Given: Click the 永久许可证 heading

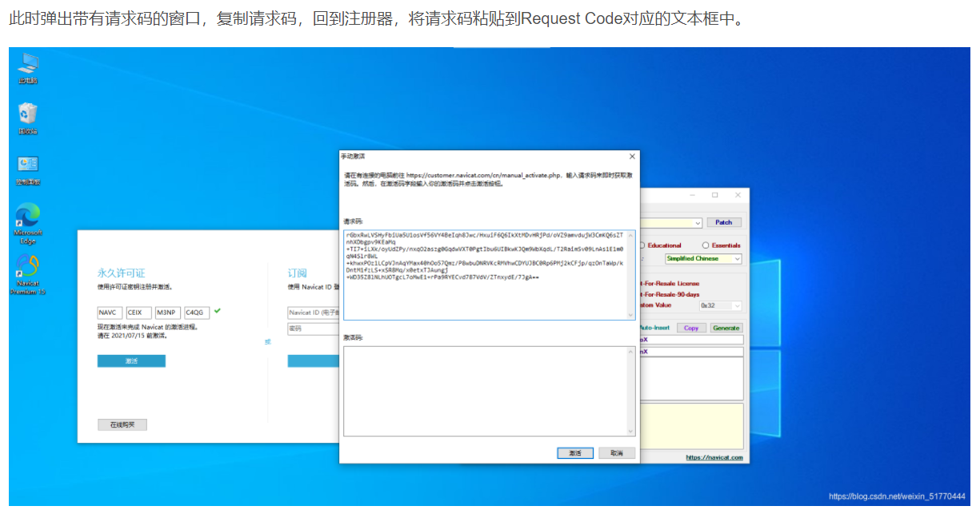Looking at the screenshot, I should tap(122, 273).
